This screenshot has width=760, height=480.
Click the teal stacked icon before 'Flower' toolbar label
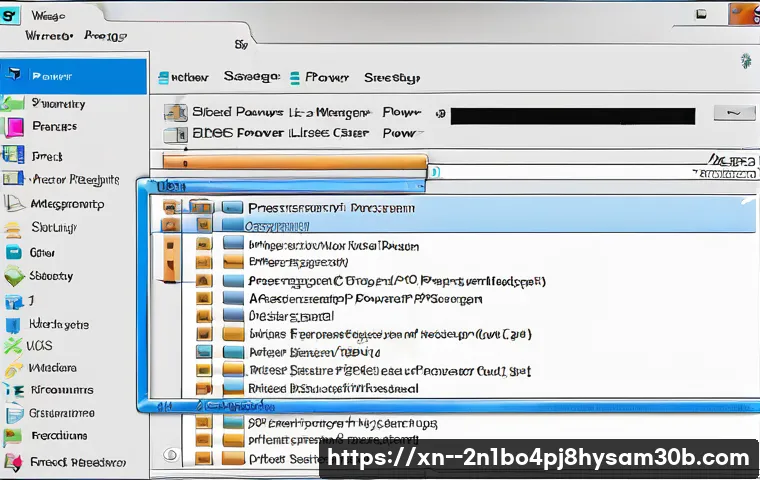coord(295,78)
